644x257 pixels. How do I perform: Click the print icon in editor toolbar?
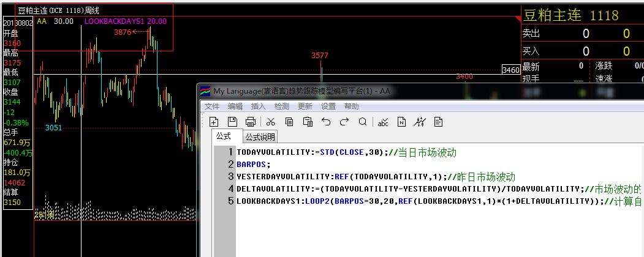pos(251,122)
